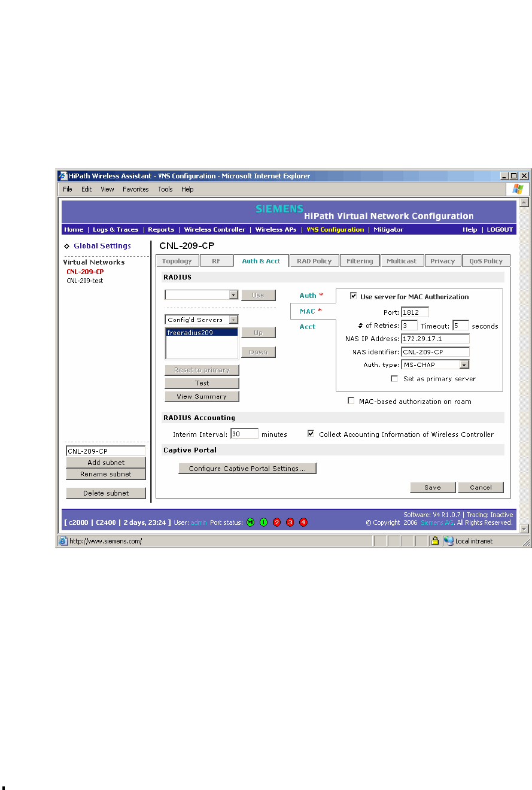Click the Interim Interval minutes field

tap(244, 434)
